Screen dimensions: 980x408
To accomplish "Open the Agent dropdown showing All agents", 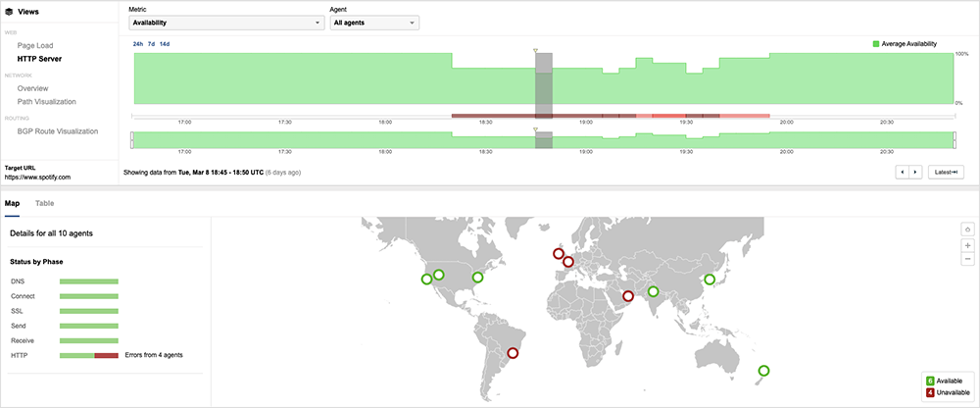I will click(374, 23).
